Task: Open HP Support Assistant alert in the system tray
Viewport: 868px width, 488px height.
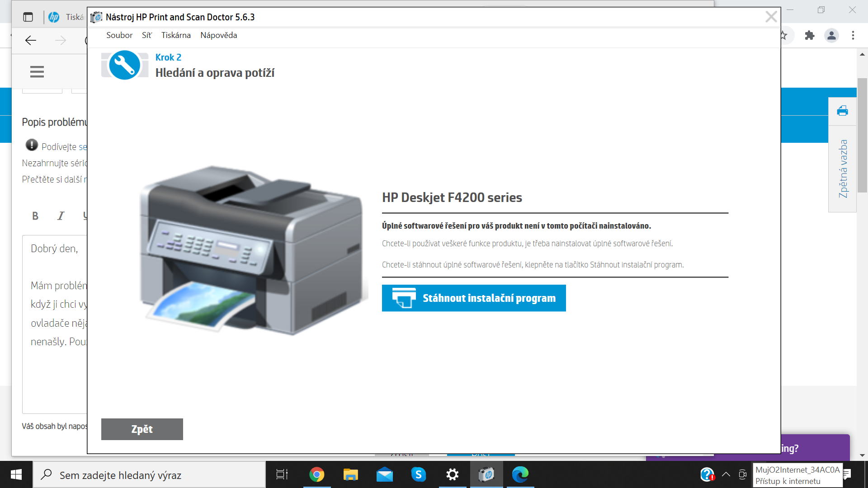Action: 708,474
